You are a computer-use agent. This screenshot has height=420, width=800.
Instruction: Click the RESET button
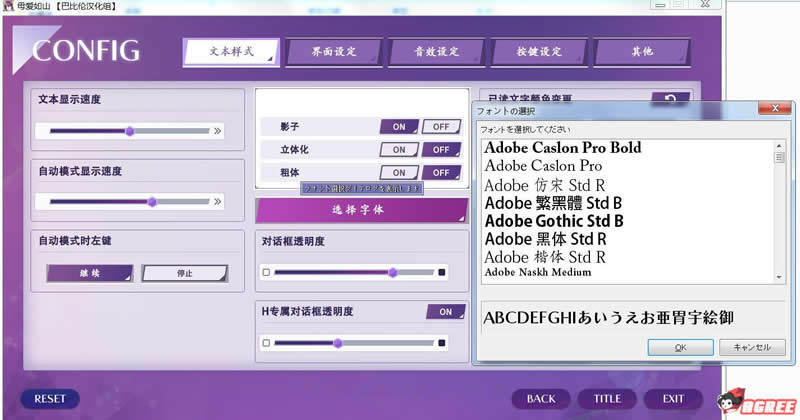(x=49, y=398)
